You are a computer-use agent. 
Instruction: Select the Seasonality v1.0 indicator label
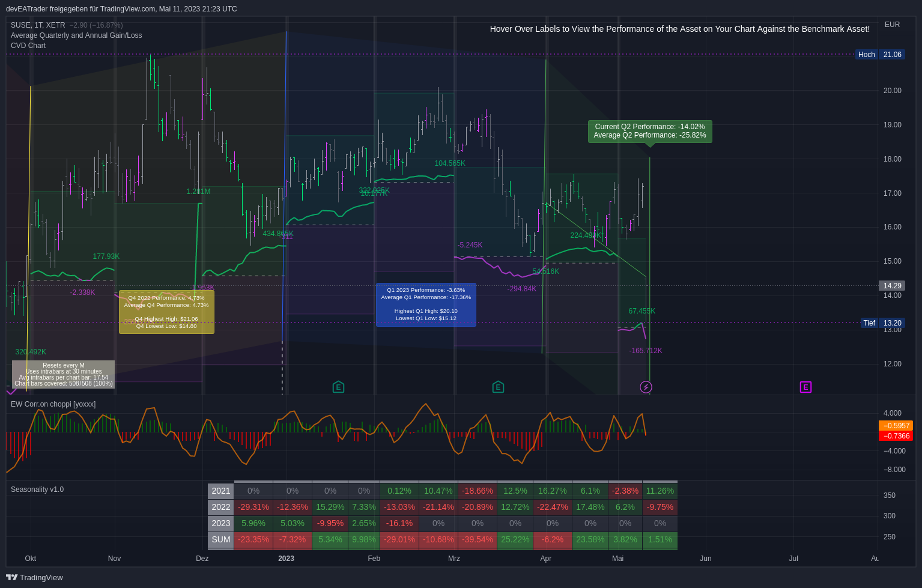tap(37, 489)
